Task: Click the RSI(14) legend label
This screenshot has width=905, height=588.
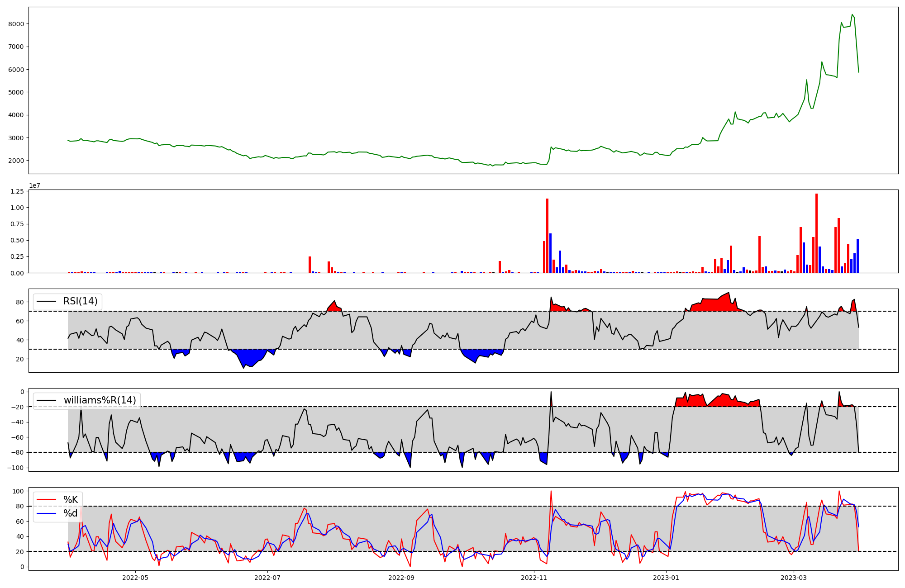Action: click(x=81, y=301)
